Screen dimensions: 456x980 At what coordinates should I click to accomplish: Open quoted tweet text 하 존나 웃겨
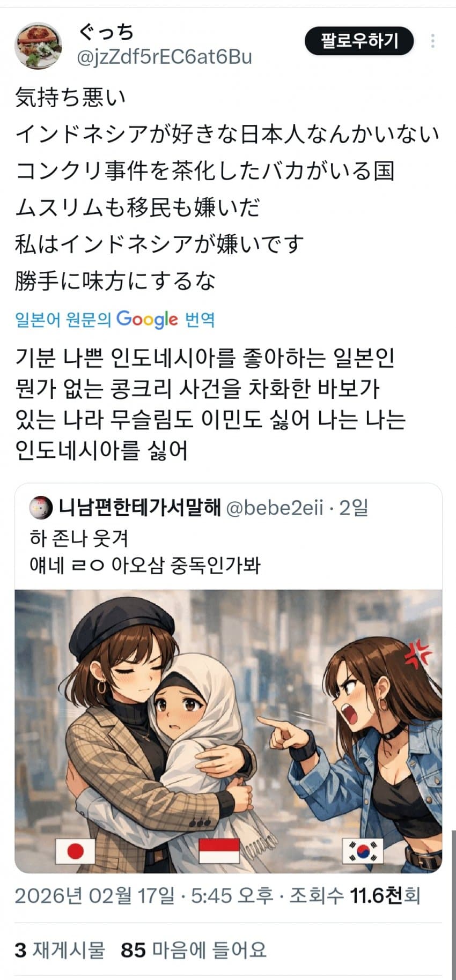[x=79, y=538]
